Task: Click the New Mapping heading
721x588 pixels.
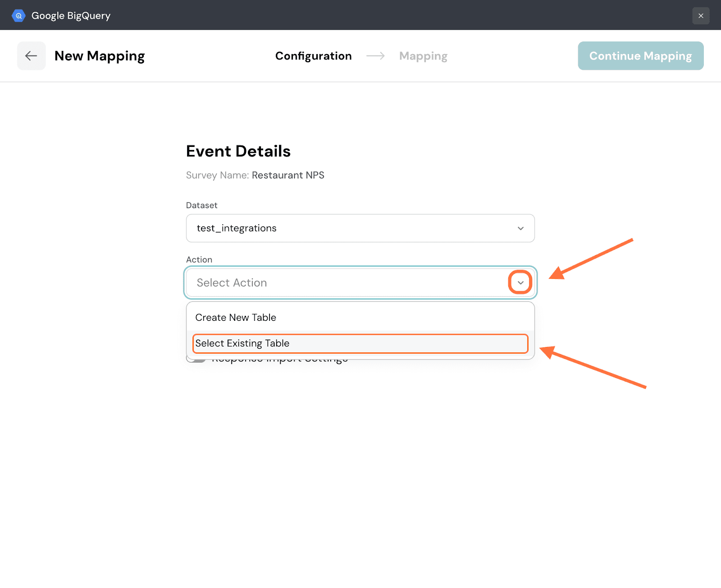Action: tap(100, 56)
